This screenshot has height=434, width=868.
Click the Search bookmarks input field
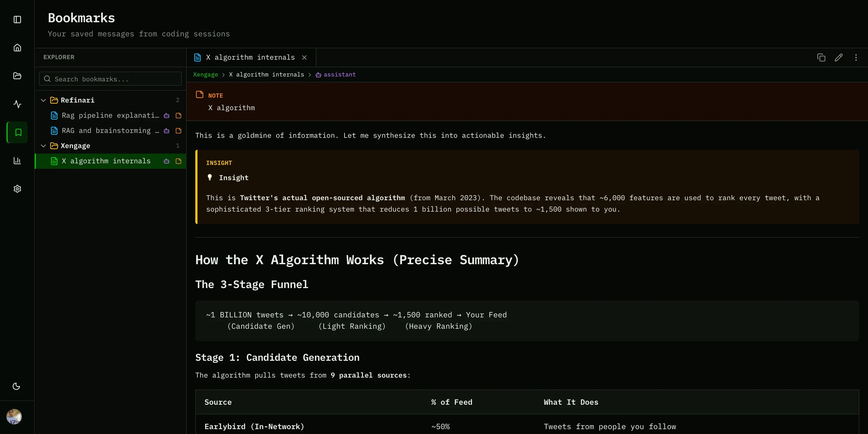(110, 78)
